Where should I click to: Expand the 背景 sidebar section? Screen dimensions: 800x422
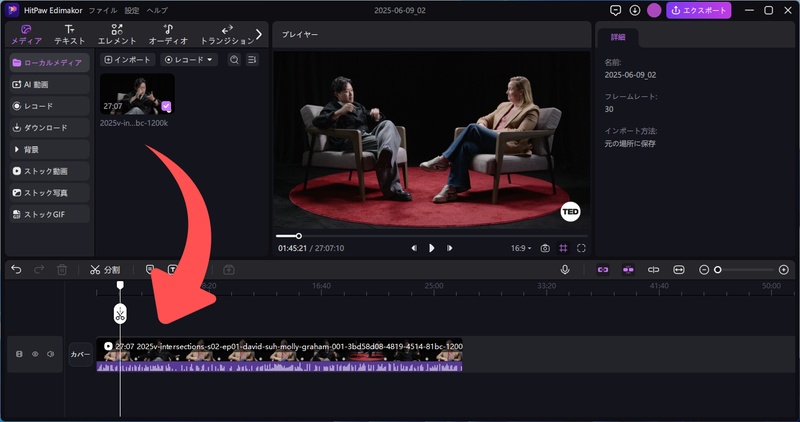[49, 150]
